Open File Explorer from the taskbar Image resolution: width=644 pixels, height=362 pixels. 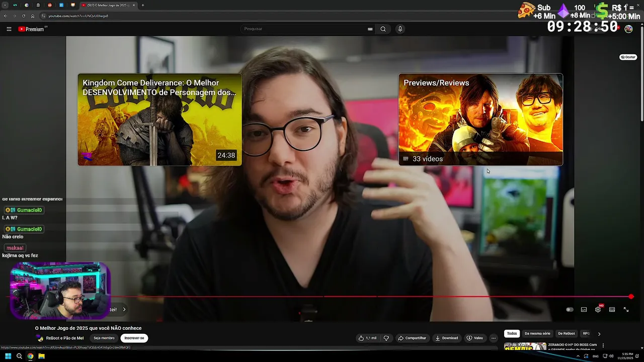tap(42, 356)
